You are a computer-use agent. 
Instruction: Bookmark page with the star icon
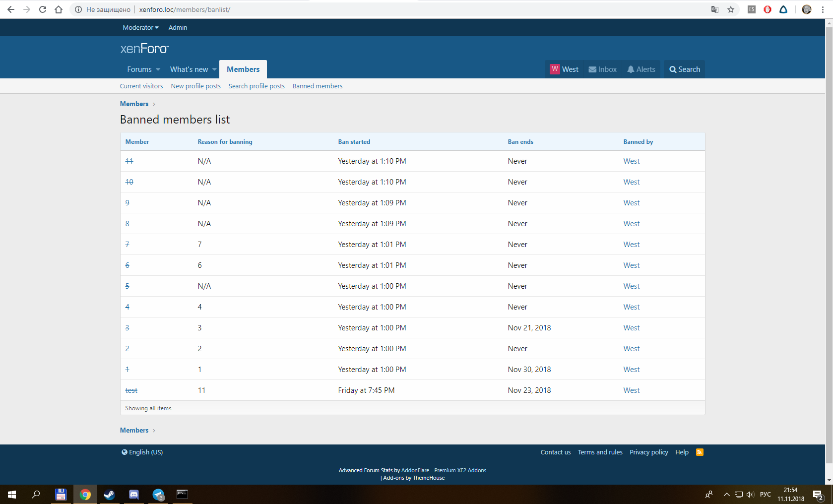731,9
